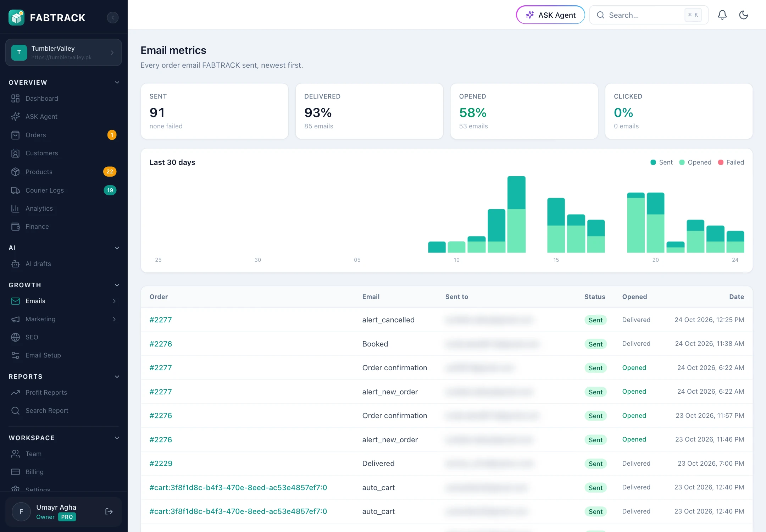The width and height of the screenshot is (766, 532).
Task: Collapse the WORKSPACE section chevron
Action: [x=117, y=438]
